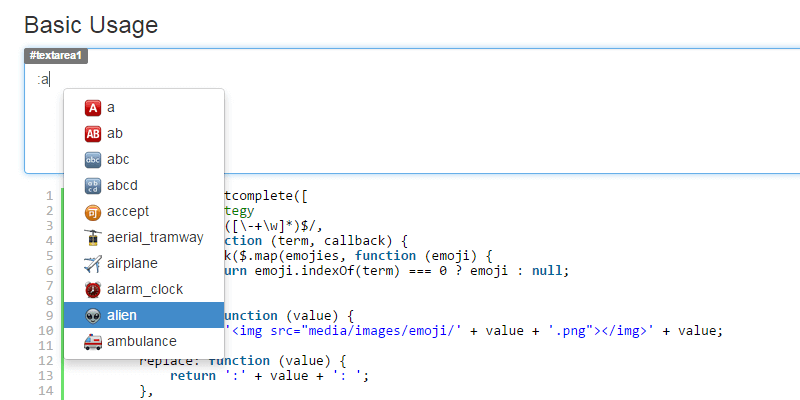
Task: Click line number 7 in code gutter
Action: [x=48, y=286]
